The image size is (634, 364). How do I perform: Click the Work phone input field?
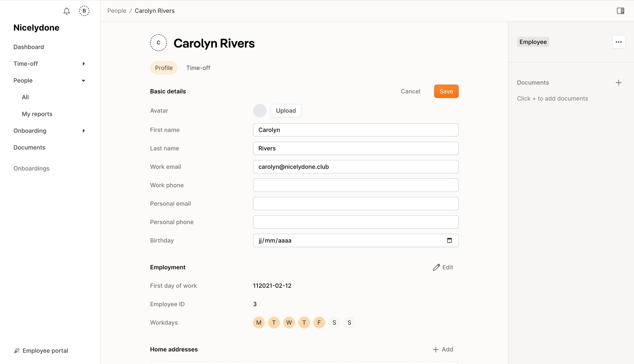[x=356, y=185]
